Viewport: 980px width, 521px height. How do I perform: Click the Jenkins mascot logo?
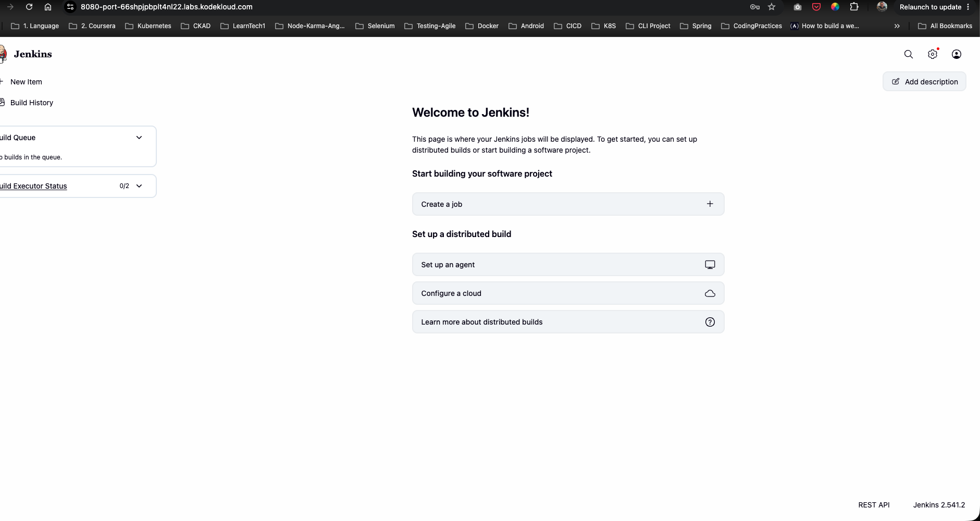click(3, 54)
